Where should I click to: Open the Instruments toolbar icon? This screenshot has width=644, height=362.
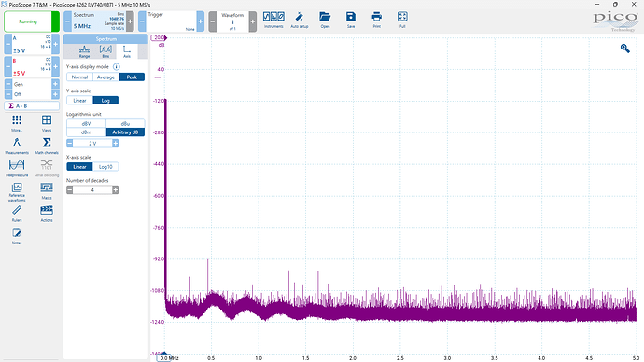(x=273, y=20)
